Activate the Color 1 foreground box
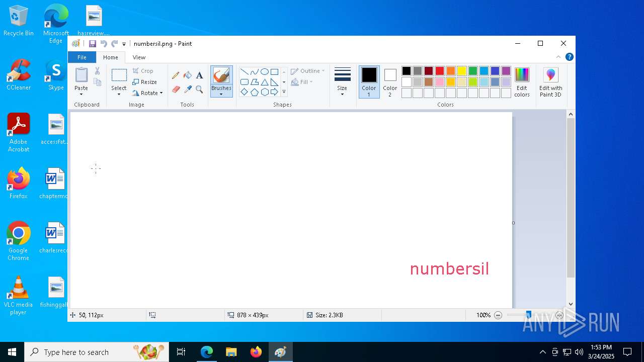This screenshot has width=644, height=362. coord(369,82)
